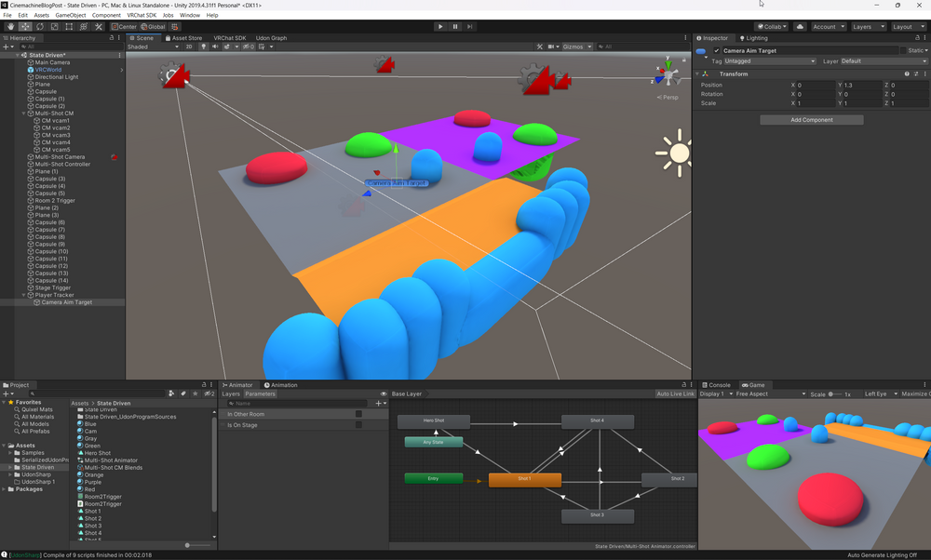The width and height of the screenshot is (931, 560).
Task: Select the Hand tool in the toolbar
Action: coord(11,26)
